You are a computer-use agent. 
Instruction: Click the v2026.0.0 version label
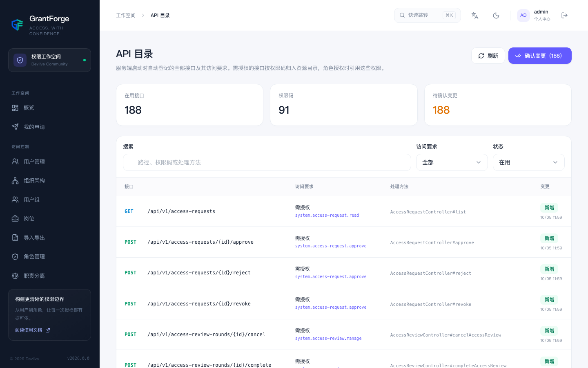pos(78,359)
